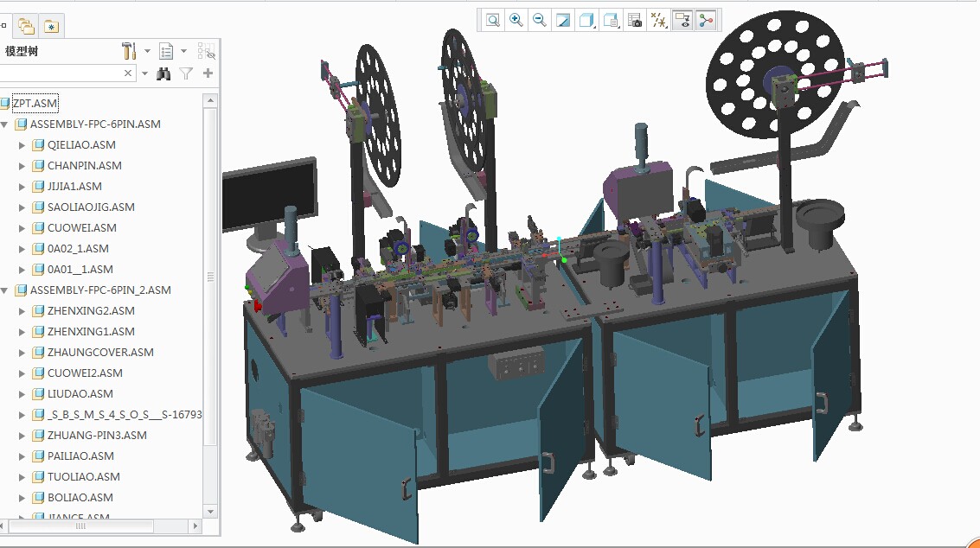Open the dropdown beside the hammer settings icon
Screen dimensions: 980x548
pos(147,51)
